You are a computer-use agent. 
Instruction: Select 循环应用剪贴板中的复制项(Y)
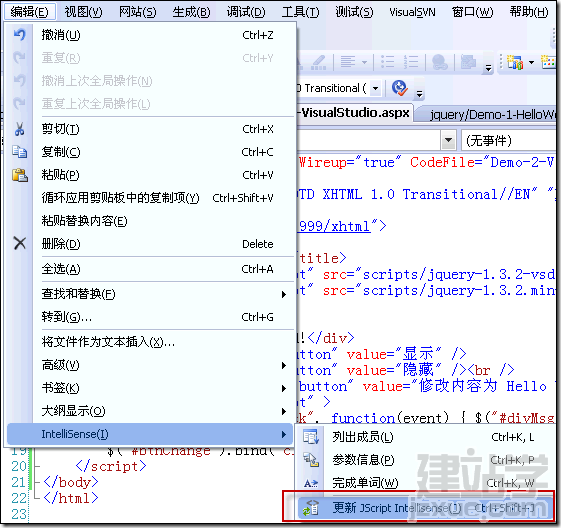coord(150,198)
